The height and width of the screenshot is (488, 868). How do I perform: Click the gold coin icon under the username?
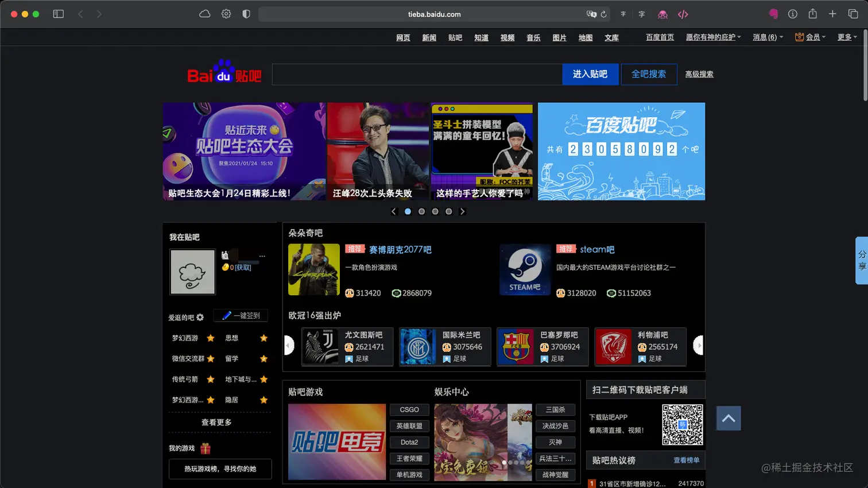pyautogui.click(x=226, y=267)
